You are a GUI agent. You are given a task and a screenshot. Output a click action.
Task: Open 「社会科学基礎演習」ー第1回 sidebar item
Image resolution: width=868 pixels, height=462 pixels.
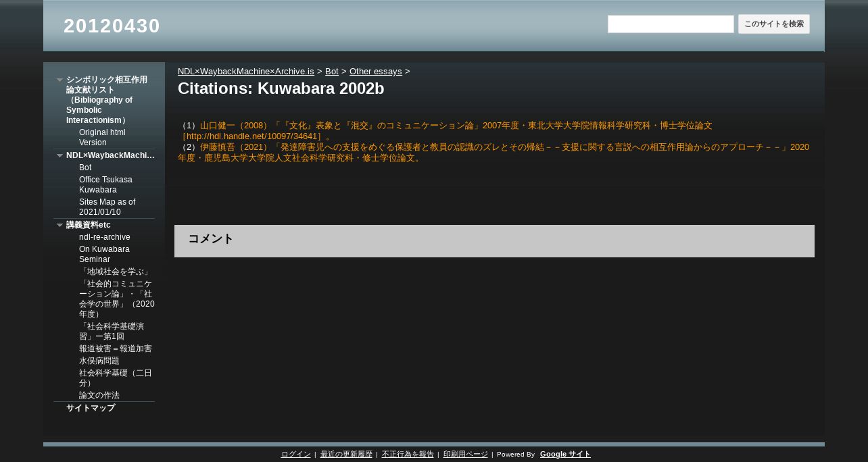112,331
